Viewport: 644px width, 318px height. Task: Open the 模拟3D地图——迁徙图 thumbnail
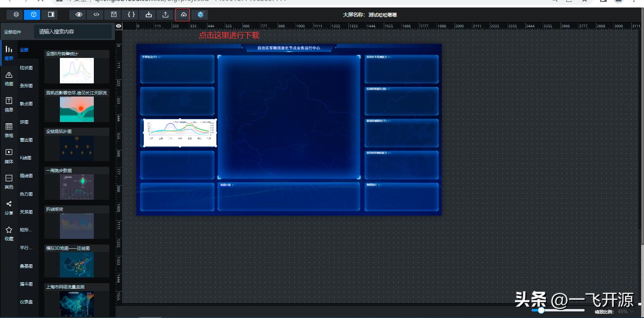click(76, 264)
